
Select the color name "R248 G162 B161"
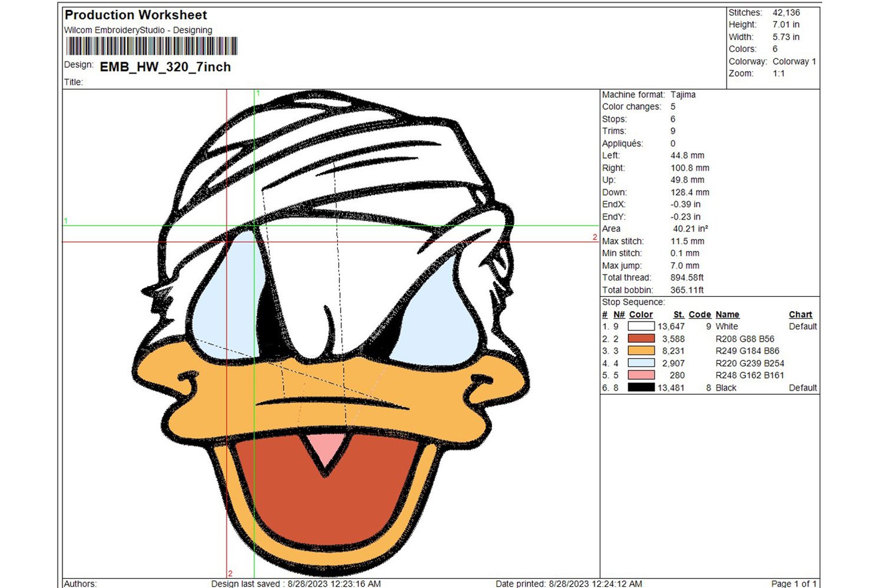750,375
